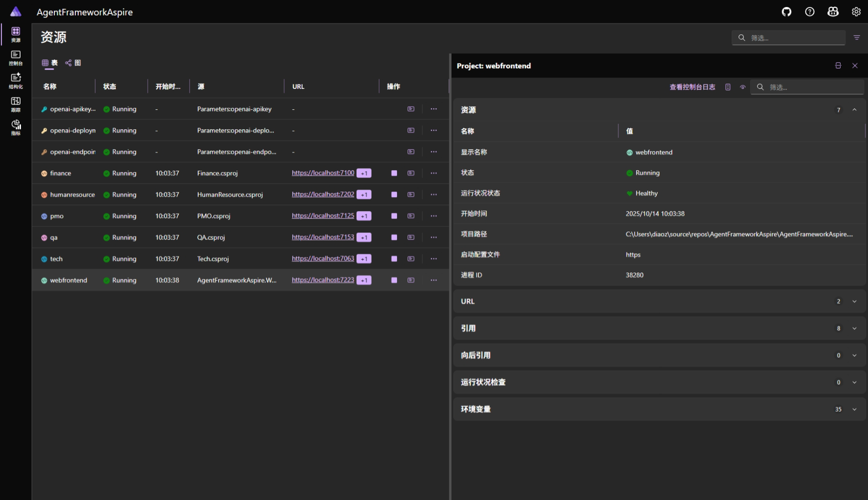The height and width of the screenshot is (500, 868).
Task: Open console logs icon for finance row
Action: tap(411, 173)
